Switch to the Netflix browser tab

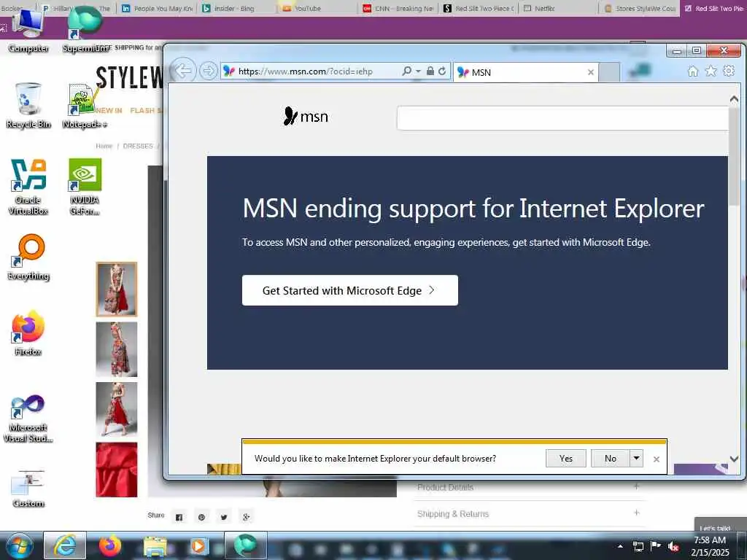click(557, 8)
